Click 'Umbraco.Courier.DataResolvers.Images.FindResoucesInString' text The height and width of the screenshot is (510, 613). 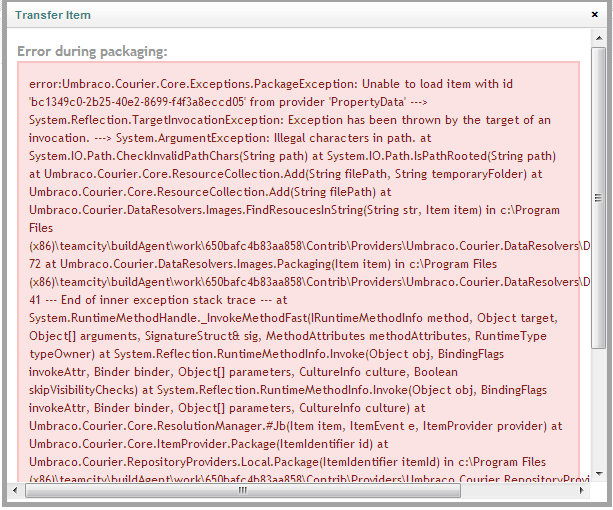tap(196, 210)
